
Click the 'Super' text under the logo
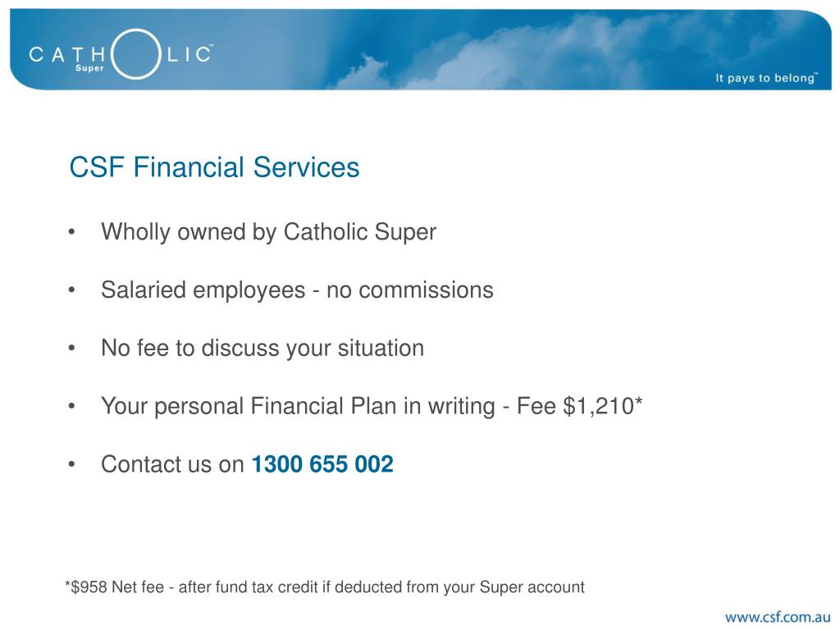[89, 68]
